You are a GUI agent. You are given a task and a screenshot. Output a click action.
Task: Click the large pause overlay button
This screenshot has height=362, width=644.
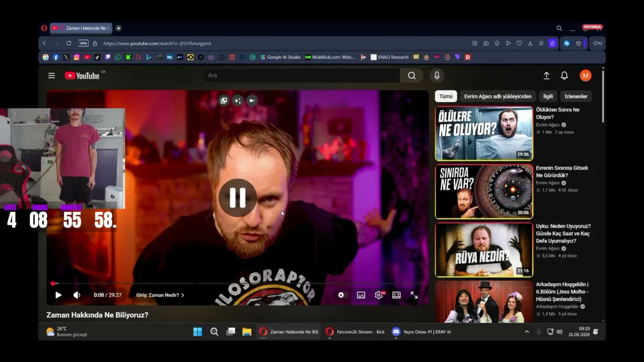click(x=237, y=198)
